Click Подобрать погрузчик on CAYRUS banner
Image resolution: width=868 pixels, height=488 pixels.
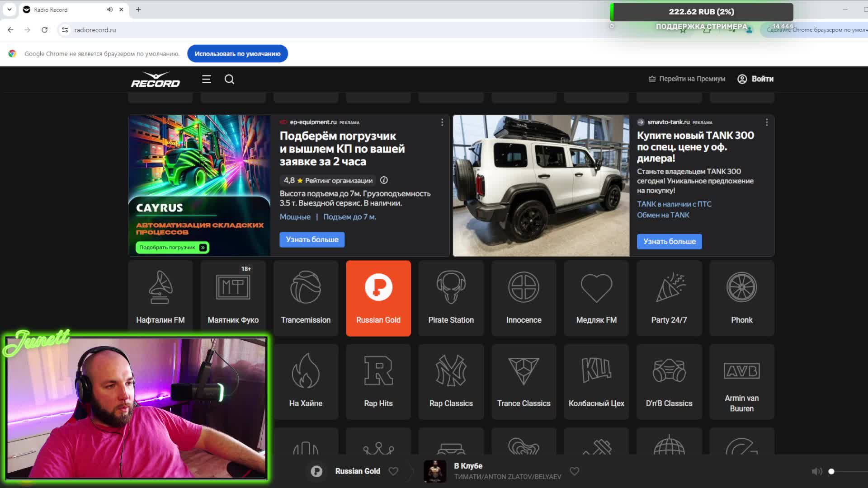click(172, 248)
